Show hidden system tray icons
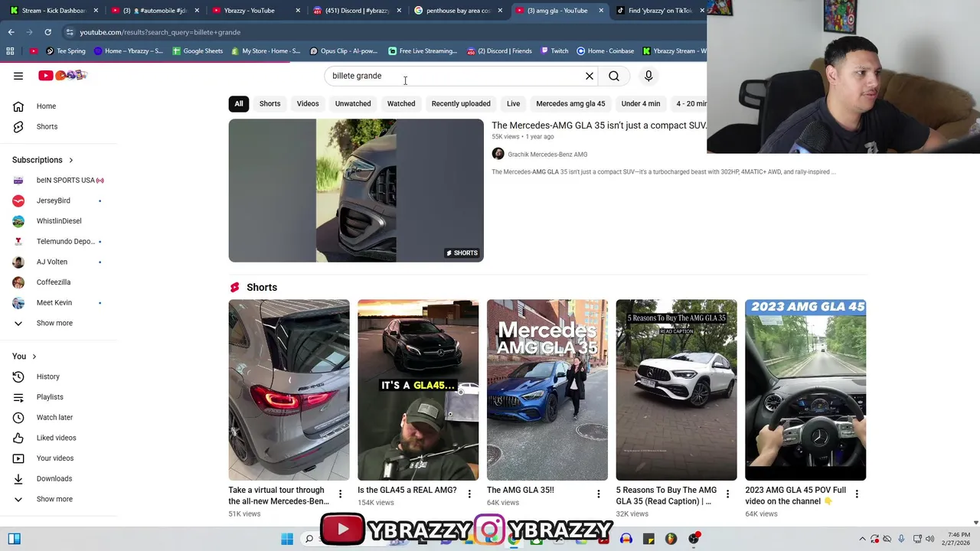This screenshot has width=980, height=551. (862, 539)
